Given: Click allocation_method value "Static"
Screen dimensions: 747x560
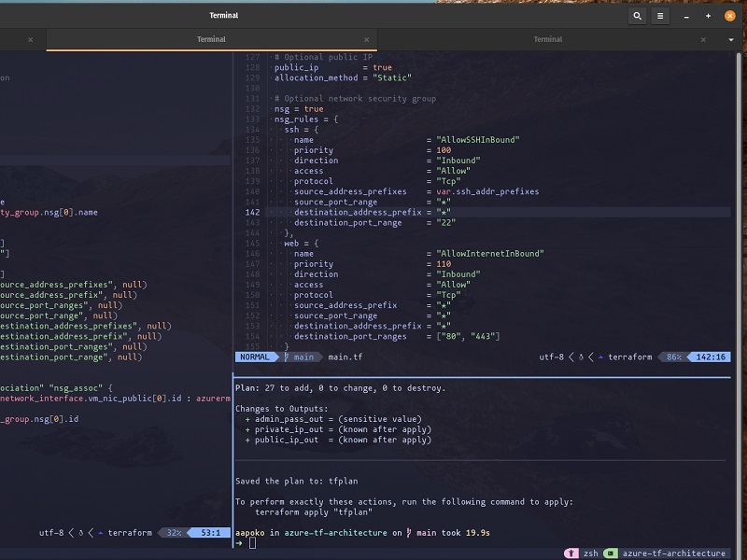Looking at the screenshot, I should pos(392,78).
